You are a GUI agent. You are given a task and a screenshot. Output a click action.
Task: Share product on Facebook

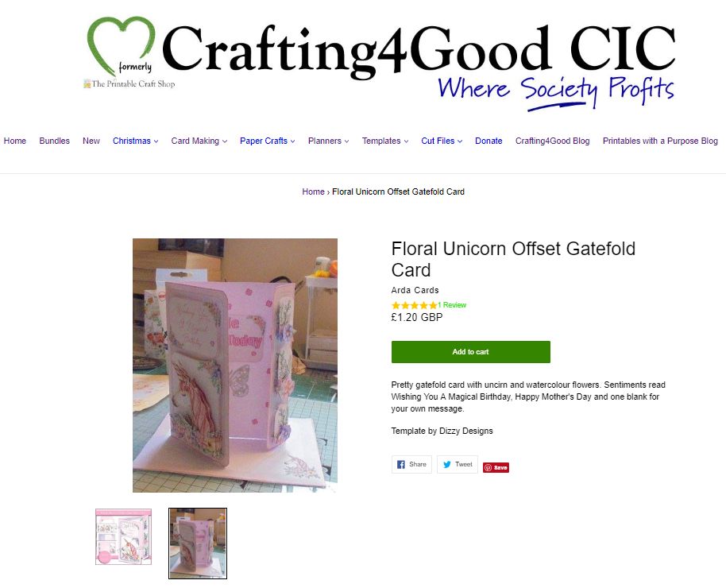coord(411,464)
